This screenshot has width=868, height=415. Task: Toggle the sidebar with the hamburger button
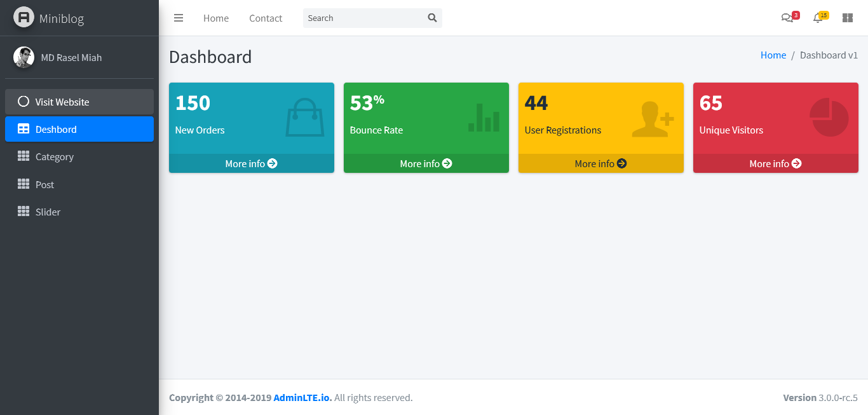coord(179,18)
